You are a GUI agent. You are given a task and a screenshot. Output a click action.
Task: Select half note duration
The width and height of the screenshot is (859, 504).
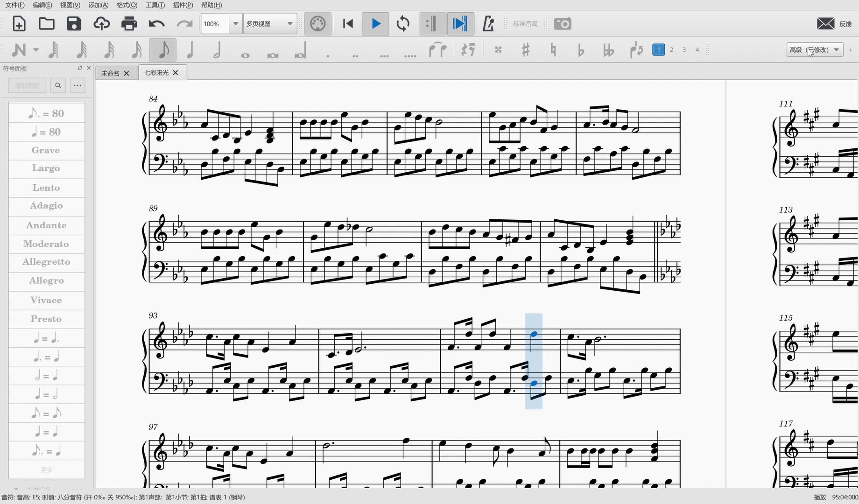click(x=217, y=50)
